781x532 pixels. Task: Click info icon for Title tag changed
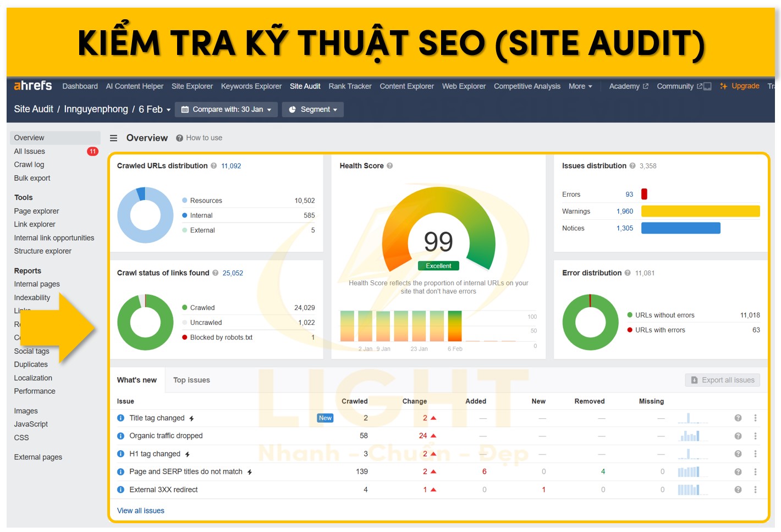point(120,418)
